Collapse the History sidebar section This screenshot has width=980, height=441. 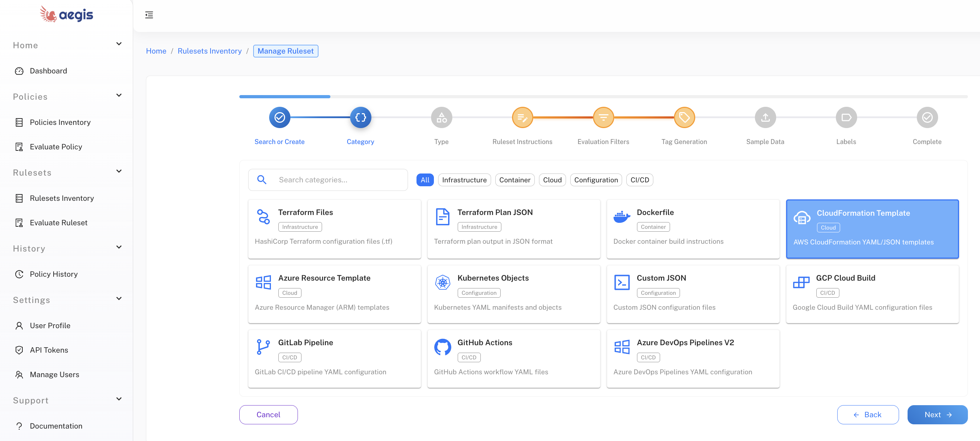[119, 247]
